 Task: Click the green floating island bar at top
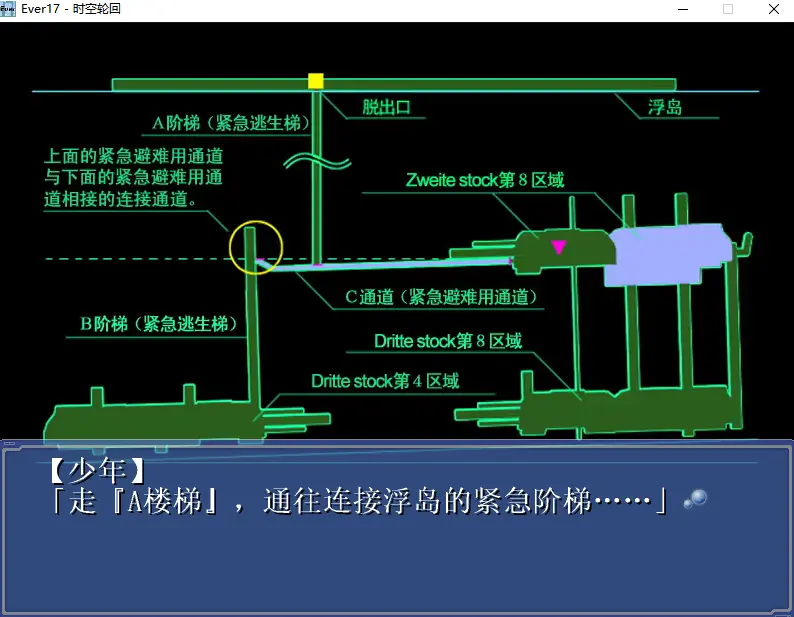pyautogui.click(x=394, y=84)
